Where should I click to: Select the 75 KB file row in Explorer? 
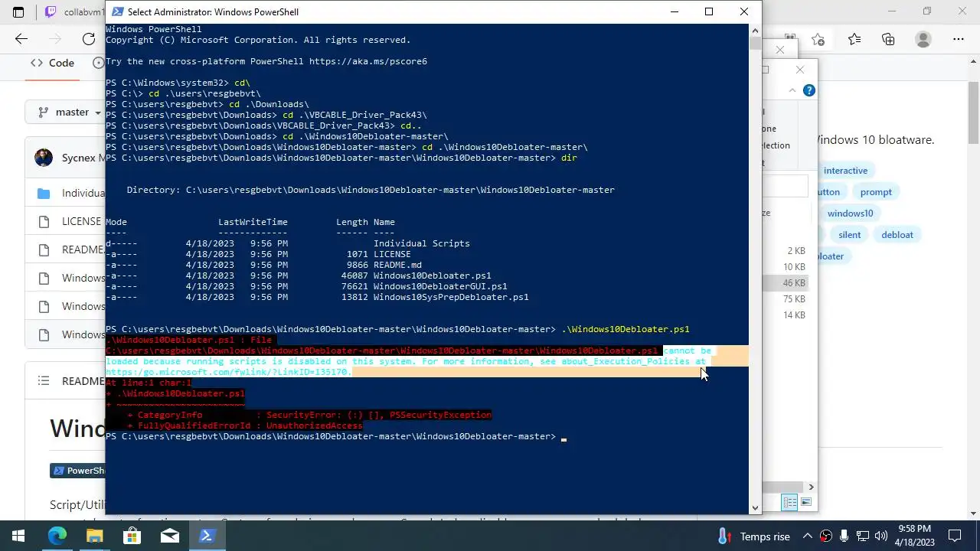pos(785,299)
